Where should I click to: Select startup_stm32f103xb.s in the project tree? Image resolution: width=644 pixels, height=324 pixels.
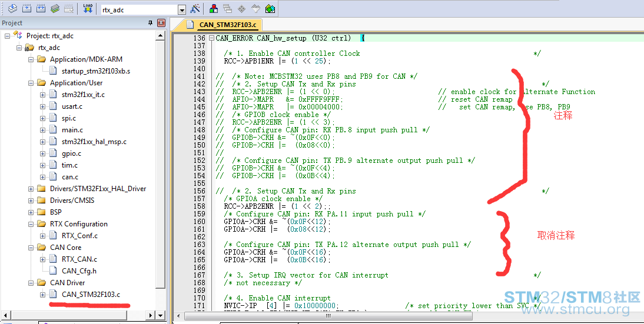coord(96,71)
